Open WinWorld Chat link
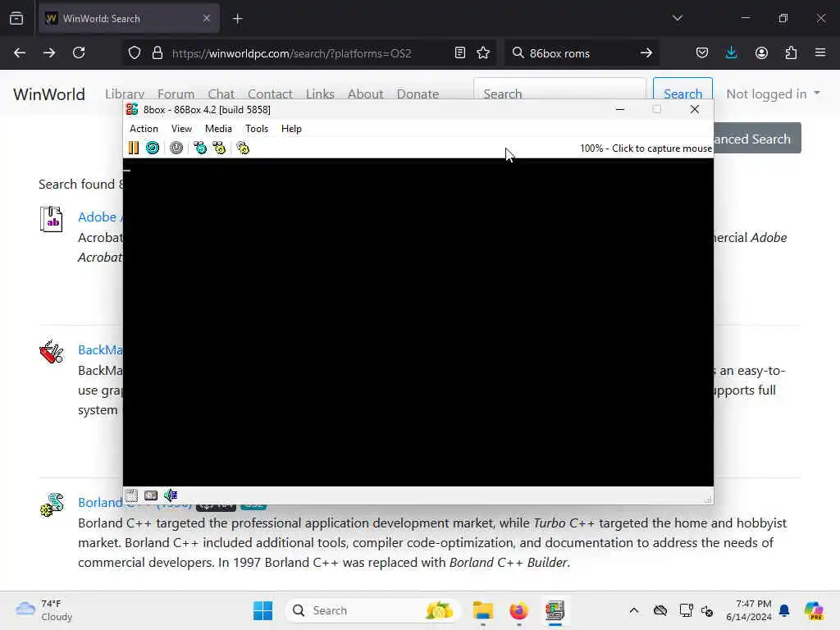The height and width of the screenshot is (630, 840). point(221,94)
